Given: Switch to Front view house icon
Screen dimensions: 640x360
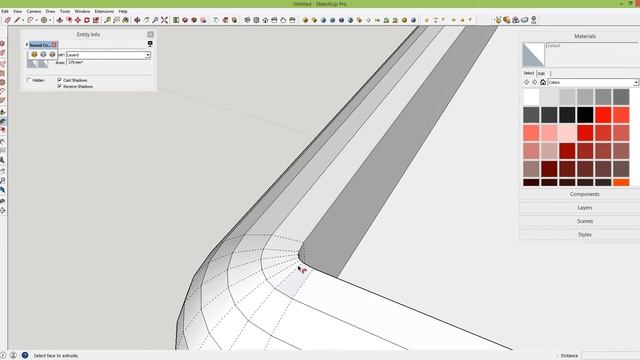Looking at the screenshot, I should (x=265, y=20).
